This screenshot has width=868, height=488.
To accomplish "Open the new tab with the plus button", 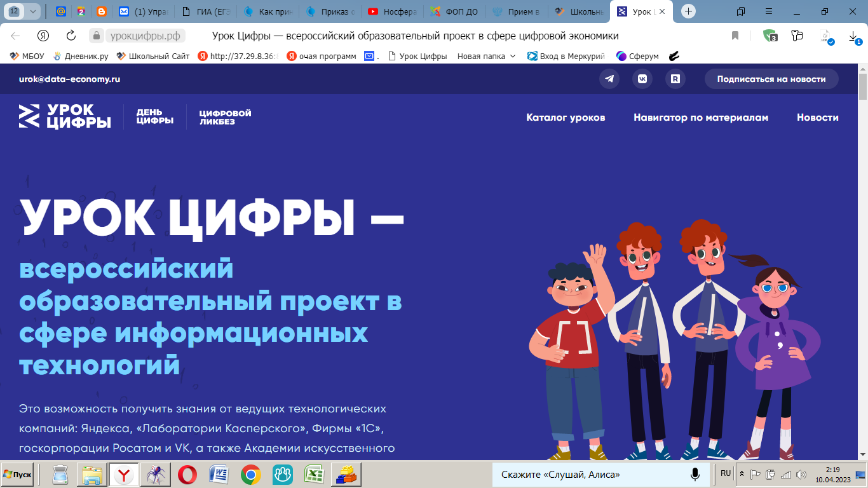I will [x=688, y=11].
